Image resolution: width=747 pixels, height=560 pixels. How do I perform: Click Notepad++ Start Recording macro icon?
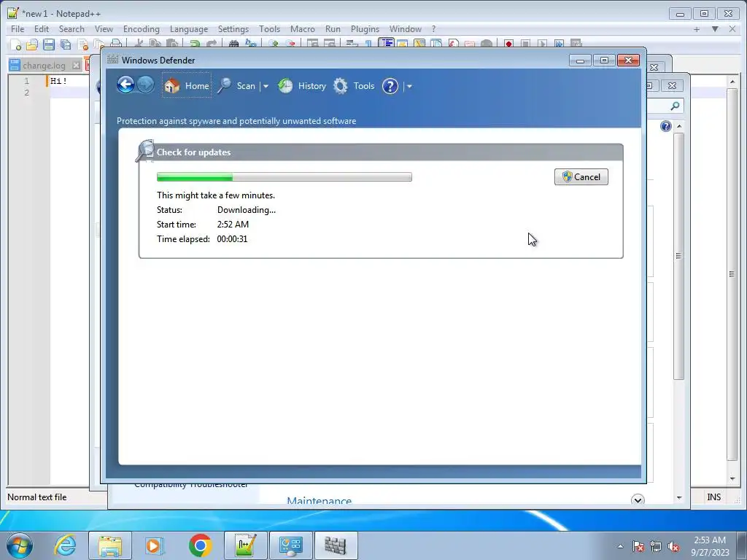tap(508, 44)
